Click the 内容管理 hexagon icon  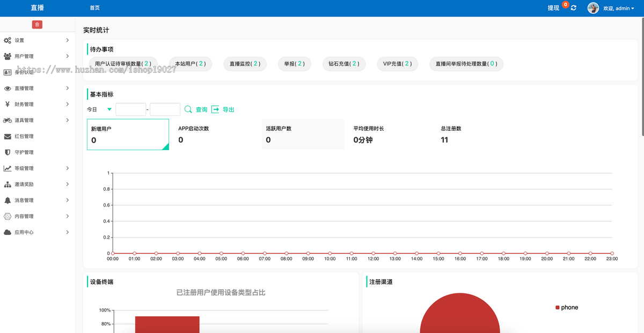pos(8,216)
